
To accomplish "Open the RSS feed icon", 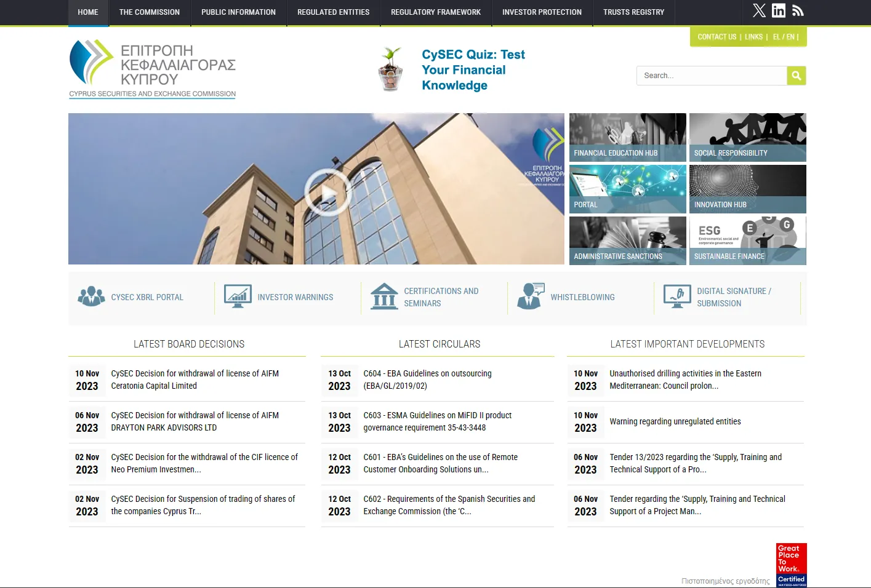I will tap(798, 10).
